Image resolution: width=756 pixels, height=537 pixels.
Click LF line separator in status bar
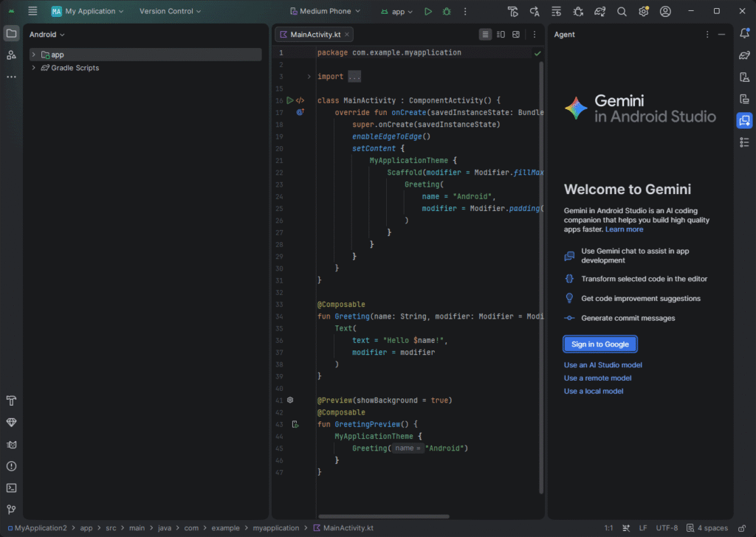643,528
